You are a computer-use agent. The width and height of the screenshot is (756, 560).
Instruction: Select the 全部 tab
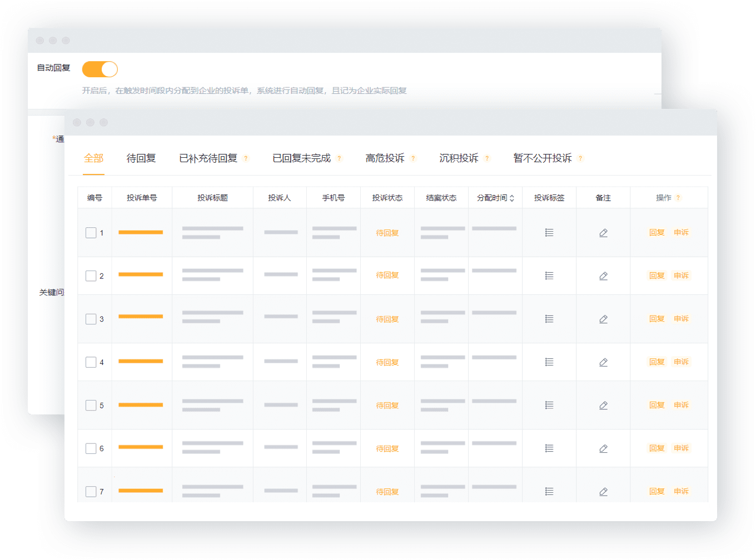[x=94, y=158]
